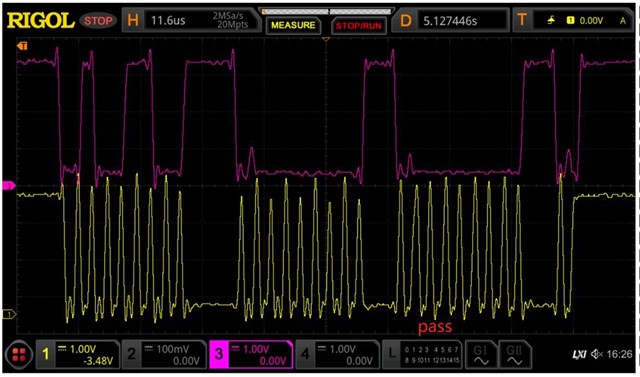Click the trigger mode A indicator
This screenshot has height=377, width=640.
623,20
